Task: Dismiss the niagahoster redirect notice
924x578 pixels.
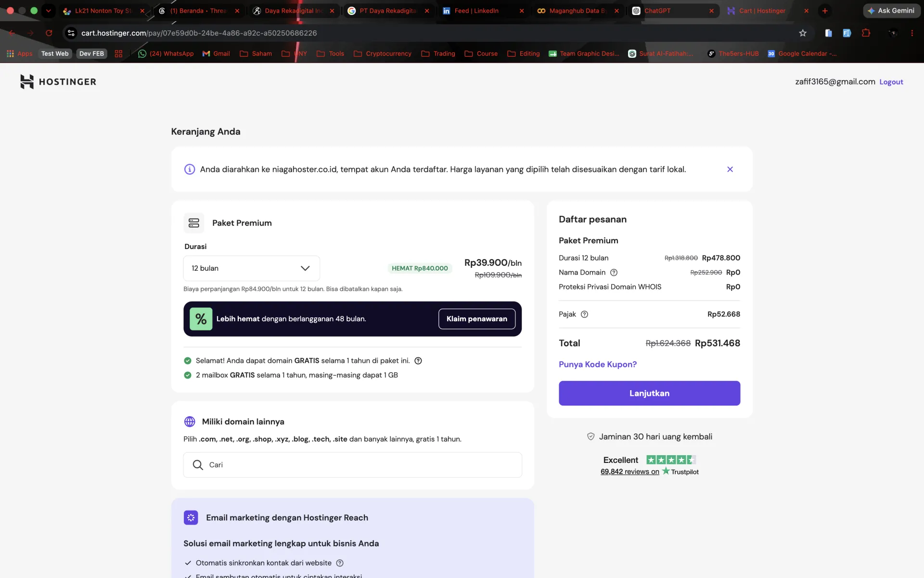Action: pos(730,170)
